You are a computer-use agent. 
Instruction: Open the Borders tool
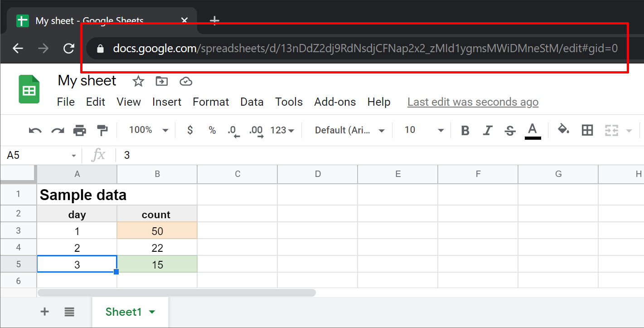click(x=587, y=131)
